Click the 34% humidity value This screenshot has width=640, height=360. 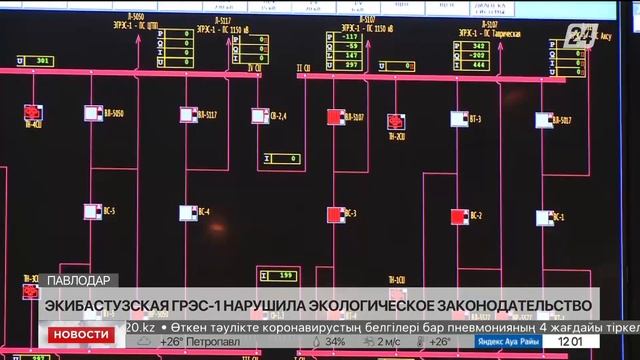pos(335,342)
